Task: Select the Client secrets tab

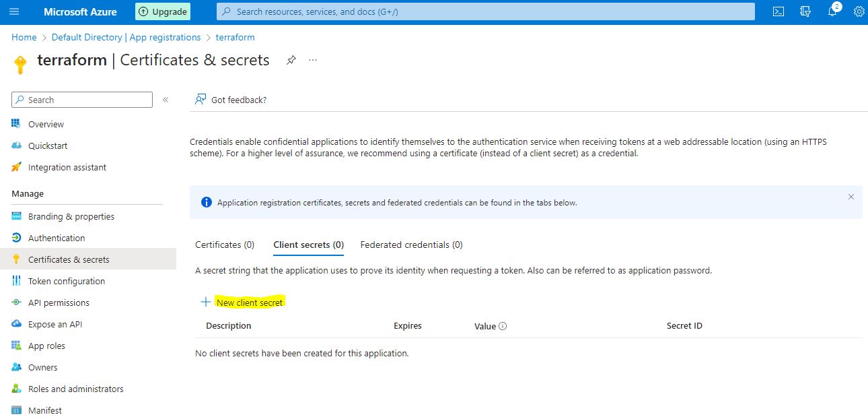Action: click(308, 245)
